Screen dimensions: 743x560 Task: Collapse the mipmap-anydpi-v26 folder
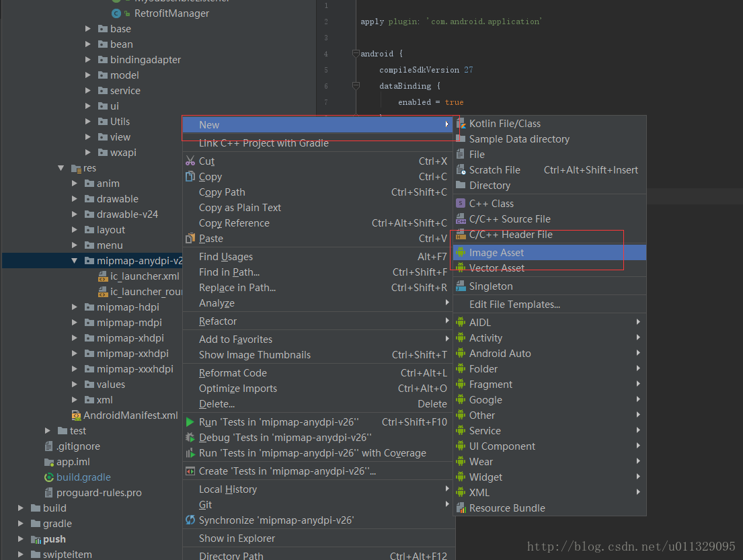click(x=75, y=261)
